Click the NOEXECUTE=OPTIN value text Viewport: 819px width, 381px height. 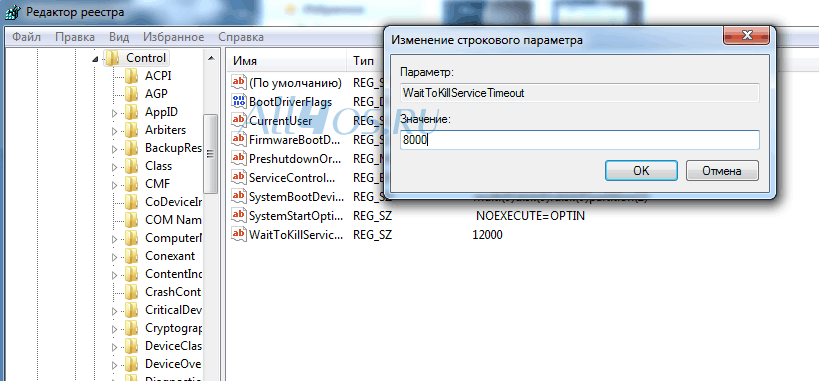[x=530, y=216]
